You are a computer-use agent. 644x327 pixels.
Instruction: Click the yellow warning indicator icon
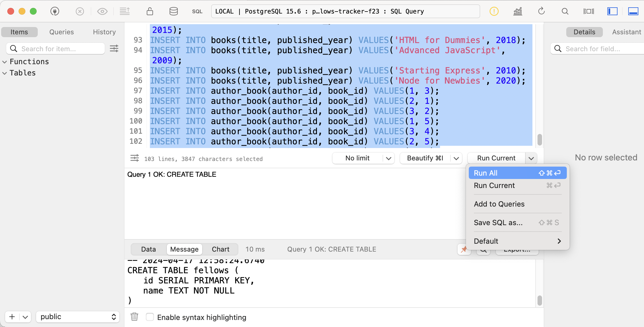coord(494,11)
